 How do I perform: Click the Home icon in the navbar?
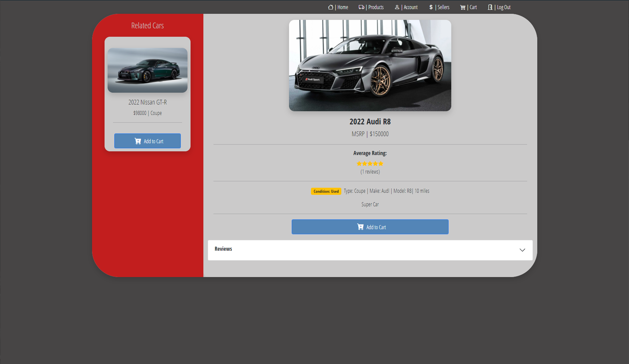tap(330, 7)
